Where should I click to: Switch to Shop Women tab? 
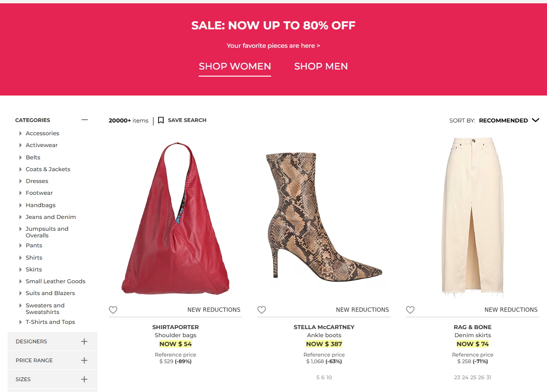pyautogui.click(x=235, y=67)
